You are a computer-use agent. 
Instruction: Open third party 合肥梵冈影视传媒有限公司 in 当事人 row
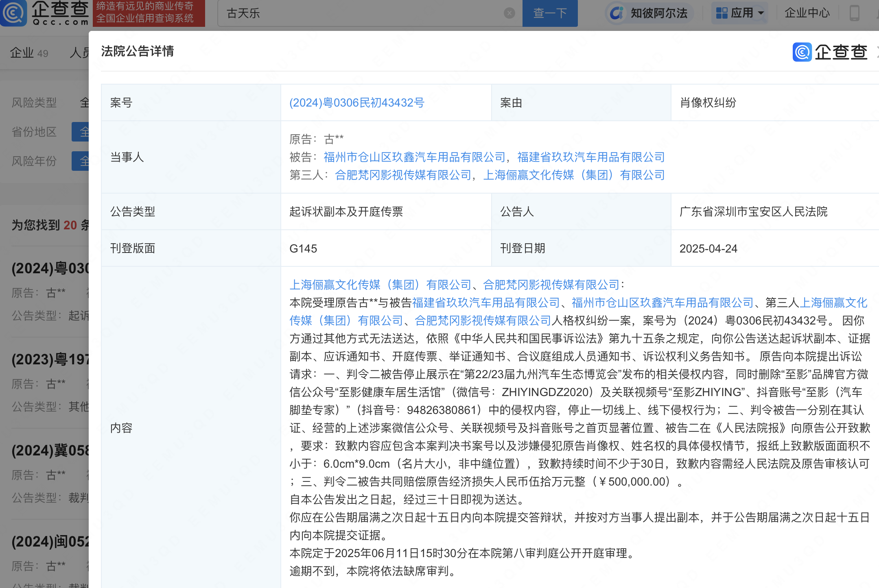tap(403, 175)
